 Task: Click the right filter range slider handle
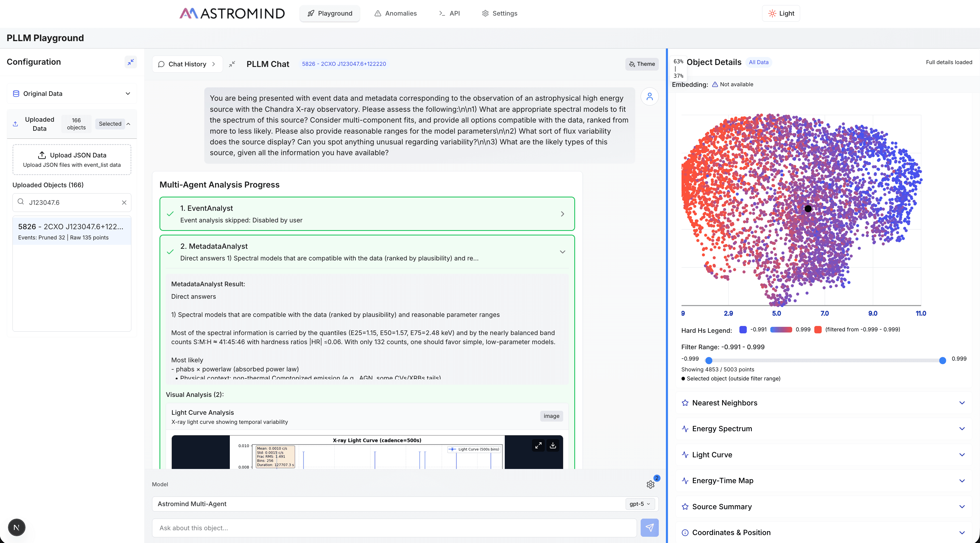click(x=942, y=360)
